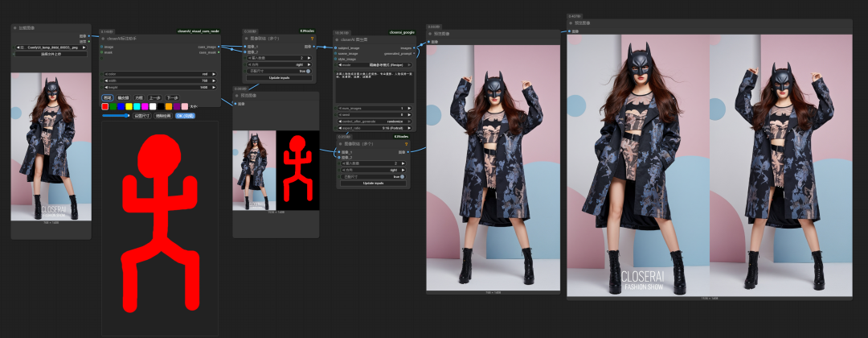The height and width of the screenshot is (338, 868).
Task: Click Update inputs on lower 图像联结 node
Action: pyautogui.click(x=373, y=183)
